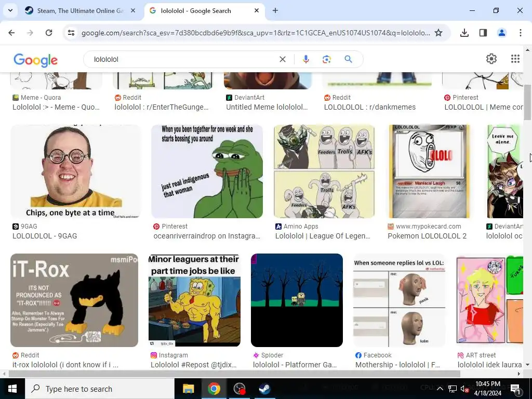Open 'Mothership - lolololol' Facebook link
The image size is (532, 399).
tap(397, 365)
